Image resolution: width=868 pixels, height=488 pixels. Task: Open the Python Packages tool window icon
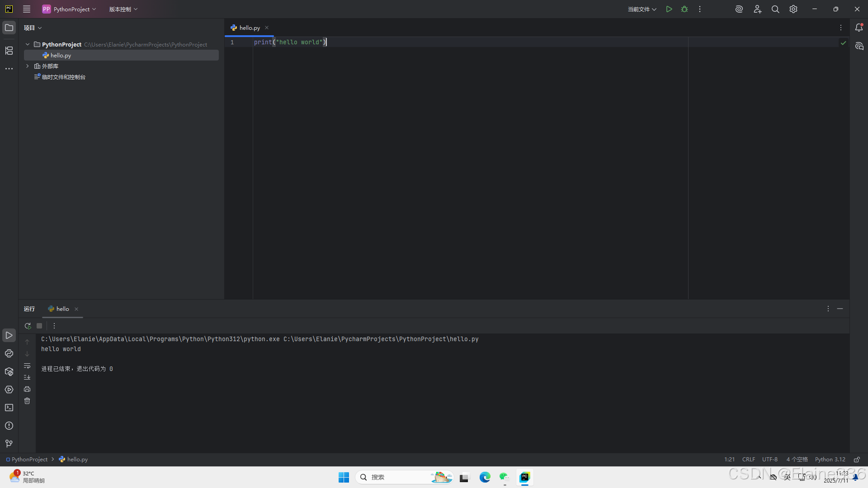click(x=9, y=371)
